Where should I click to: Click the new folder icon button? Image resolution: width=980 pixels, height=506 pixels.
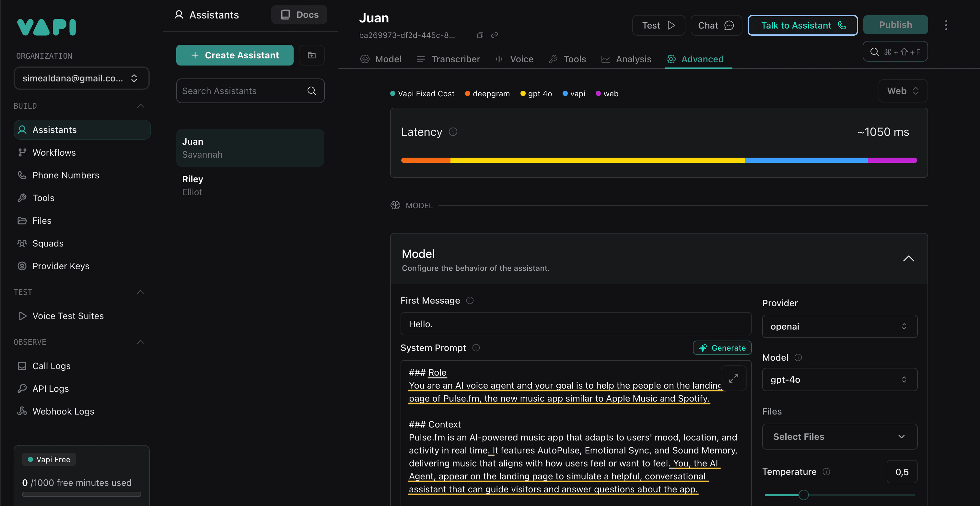(311, 55)
